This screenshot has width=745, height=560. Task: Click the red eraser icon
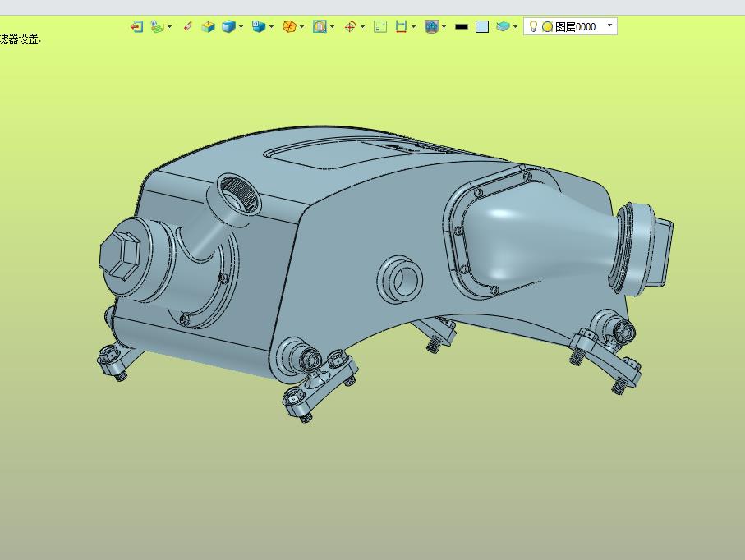[x=187, y=26]
